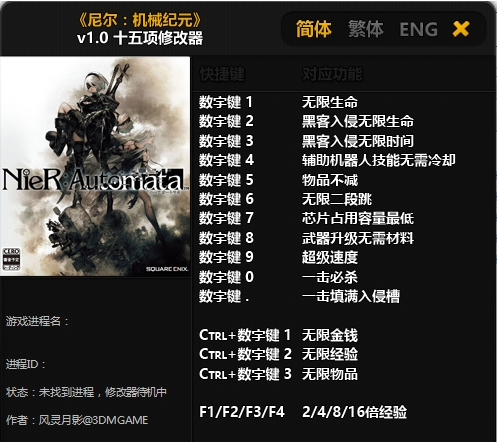The height and width of the screenshot is (442, 497).
Task: Switch language to ENG
Action: click(x=419, y=29)
